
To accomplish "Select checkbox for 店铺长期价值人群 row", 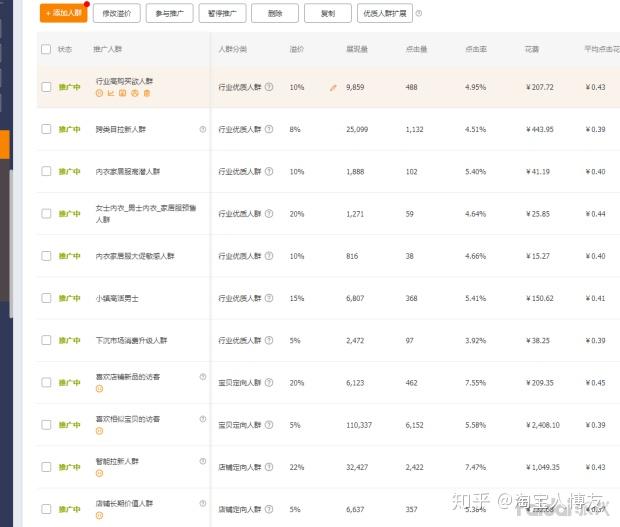I will point(46,509).
